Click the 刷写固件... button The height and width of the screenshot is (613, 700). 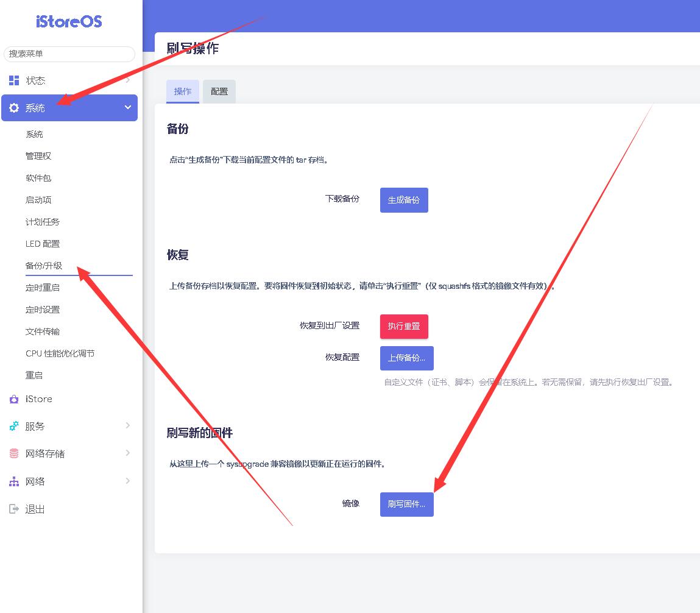406,505
